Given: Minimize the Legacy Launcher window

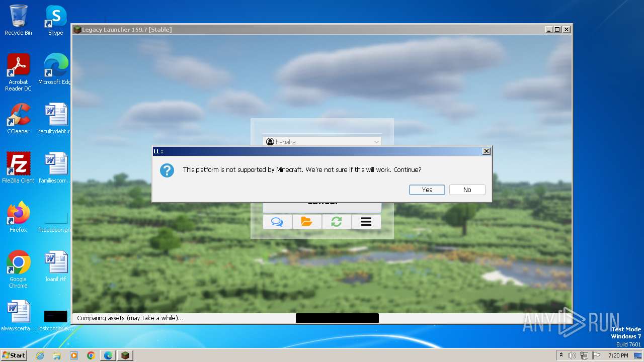Looking at the screenshot, I should [x=548, y=30].
